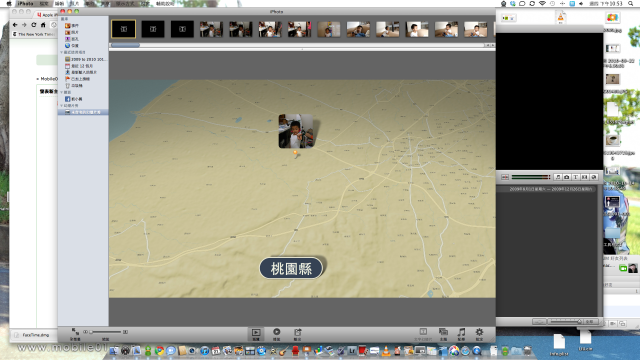Click the reload button in the browser window
The image size is (640, 360).
pyautogui.click(x=33, y=25)
